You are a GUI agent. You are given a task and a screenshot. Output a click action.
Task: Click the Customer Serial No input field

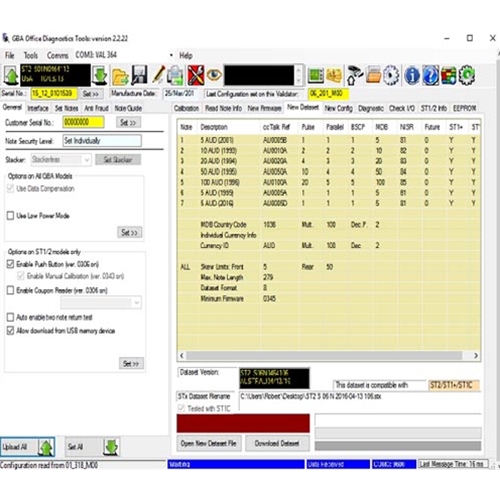[83, 122]
